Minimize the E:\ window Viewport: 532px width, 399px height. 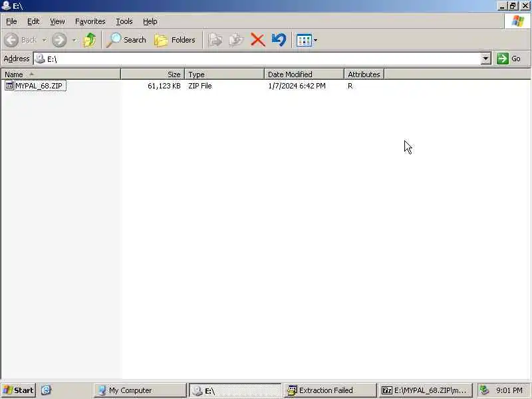[502, 6]
